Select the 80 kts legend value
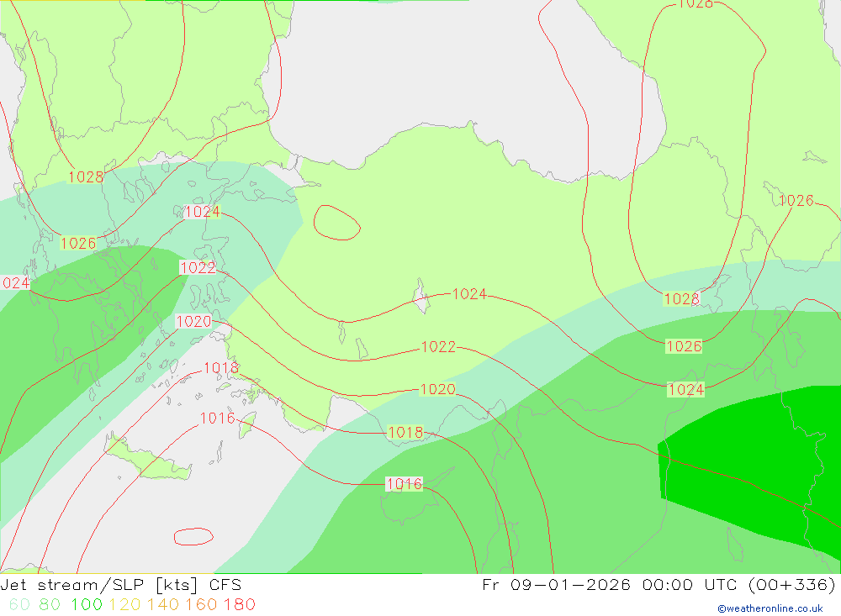 pyautogui.click(x=50, y=604)
